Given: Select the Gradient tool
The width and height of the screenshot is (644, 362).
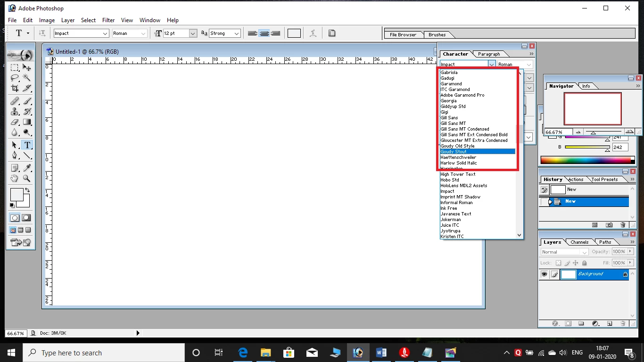Looking at the screenshot, I should (x=27, y=122).
